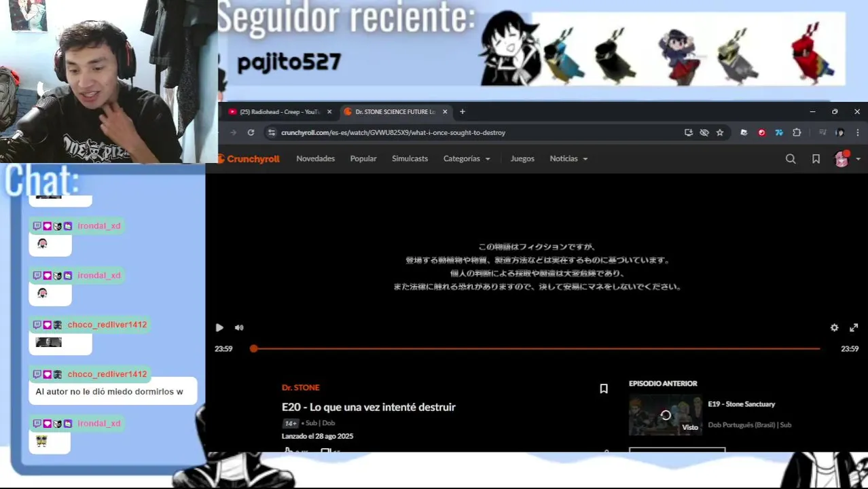Open the media control icon in toolbar
The height and width of the screenshot is (489, 868).
[x=822, y=132]
